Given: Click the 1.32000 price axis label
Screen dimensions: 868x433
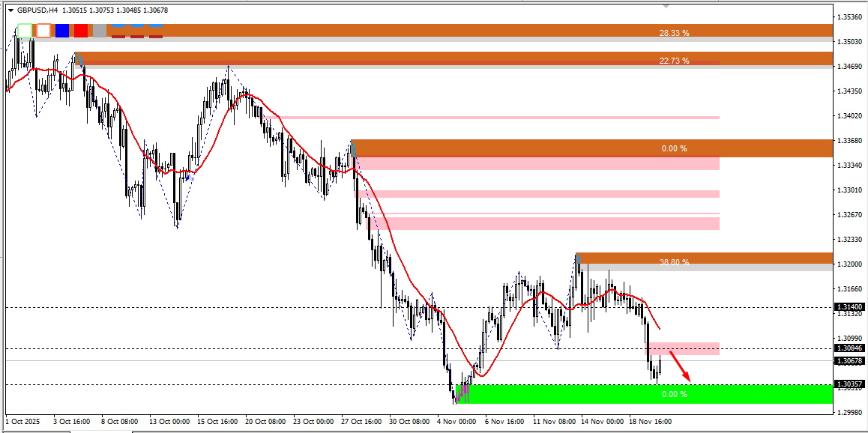Looking at the screenshot, I should pyautogui.click(x=850, y=264).
